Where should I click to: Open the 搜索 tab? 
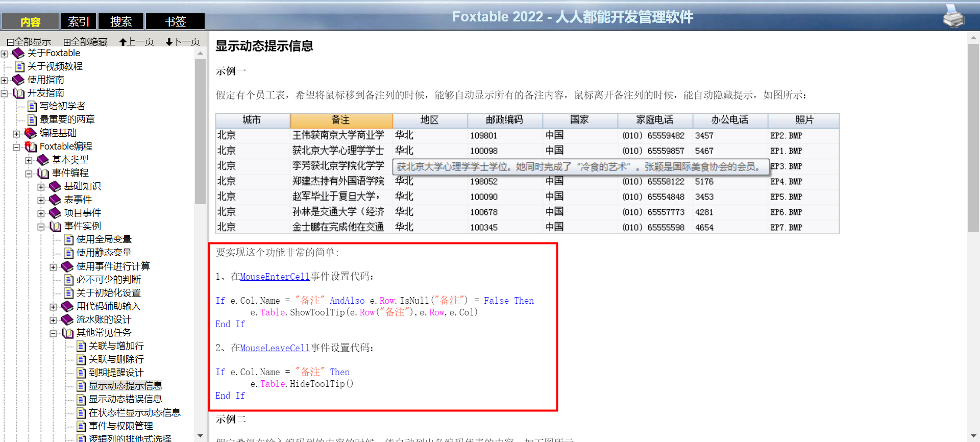121,21
